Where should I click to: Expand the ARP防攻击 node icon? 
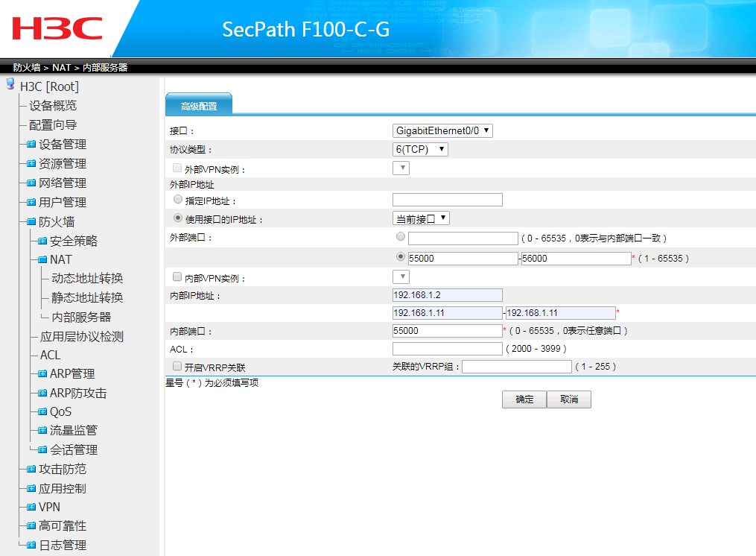(42, 393)
